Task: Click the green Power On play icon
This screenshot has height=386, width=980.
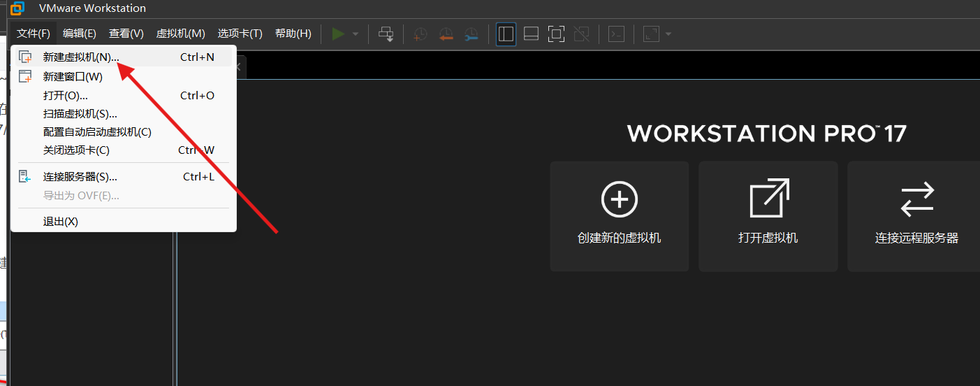Action: coord(338,34)
